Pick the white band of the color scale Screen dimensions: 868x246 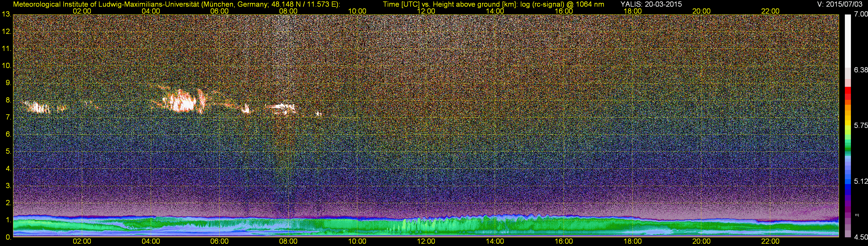pyautogui.click(x=848, y=41)
